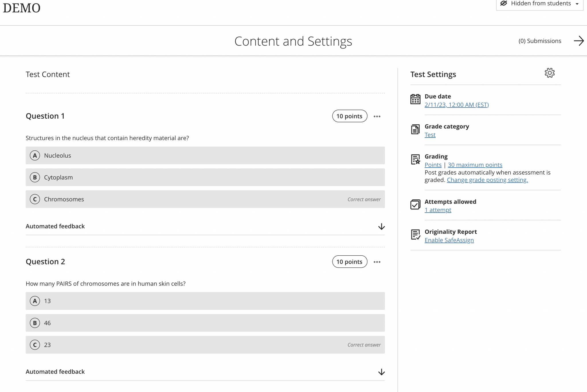Select option B circle for 46

pos(35,323)
